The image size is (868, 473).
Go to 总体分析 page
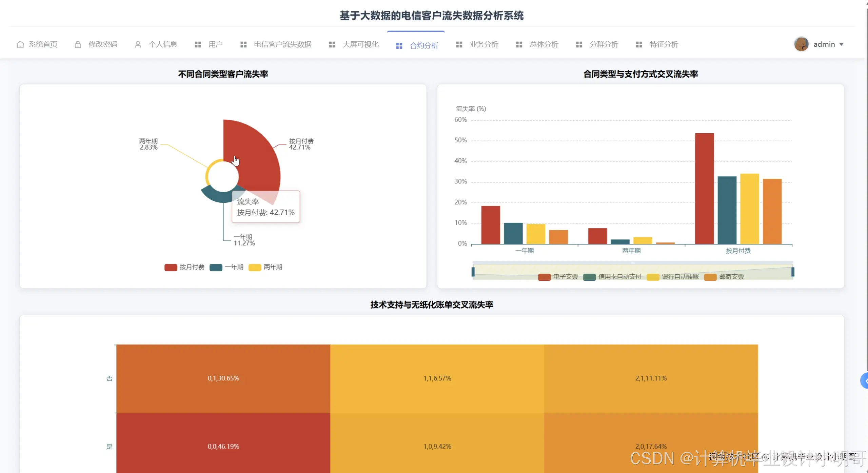pos(544,44)
